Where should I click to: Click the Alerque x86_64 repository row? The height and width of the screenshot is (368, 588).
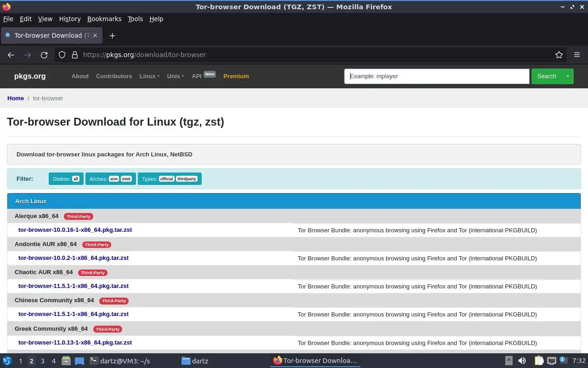pos(294,216)
